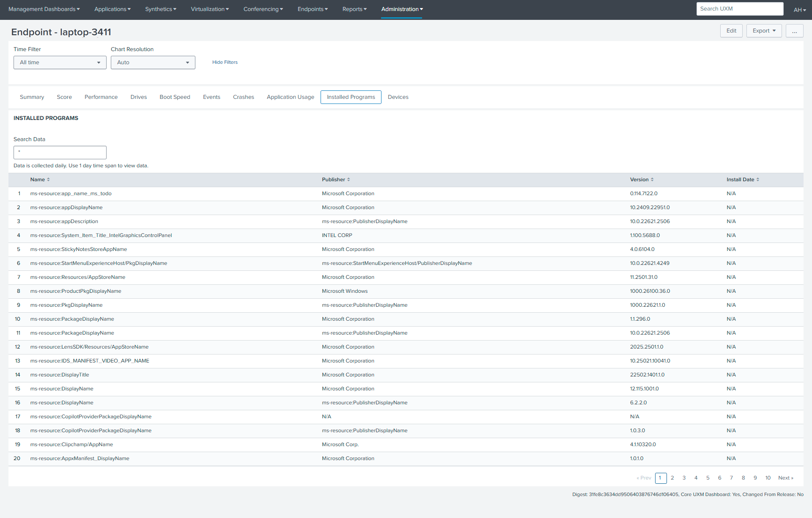
Task: Jump to page 10 of results
Action: [x=768, y=478]
